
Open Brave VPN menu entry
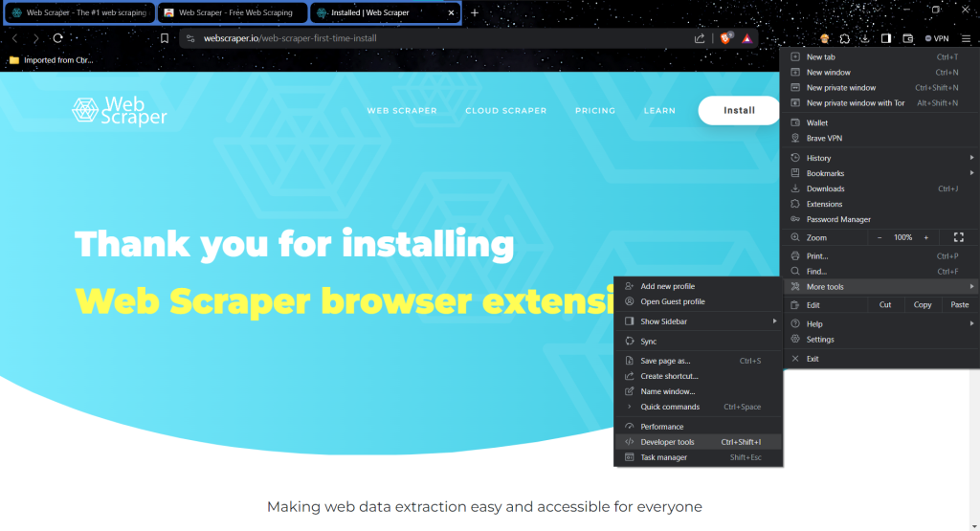click(879, 138)
